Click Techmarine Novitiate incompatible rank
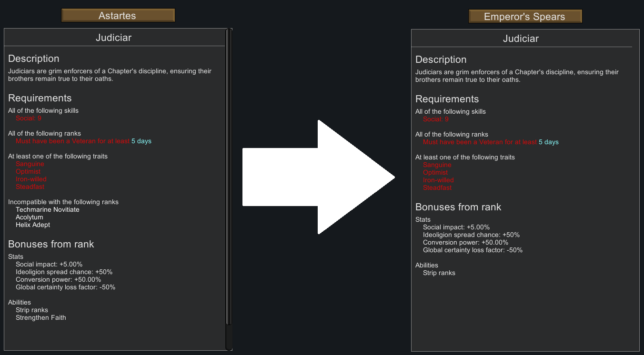Viewport: 644px width, 355px height. (x=48, y=209)
